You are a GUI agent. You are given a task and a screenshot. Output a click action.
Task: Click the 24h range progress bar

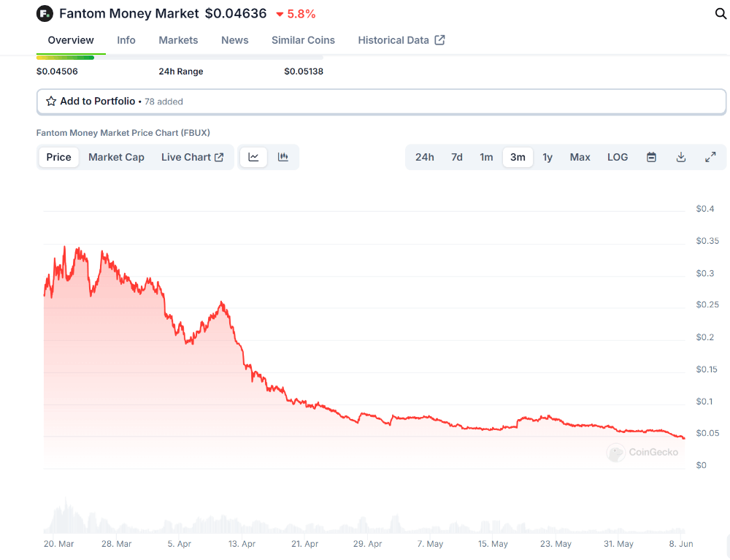(x=180, y=58)
